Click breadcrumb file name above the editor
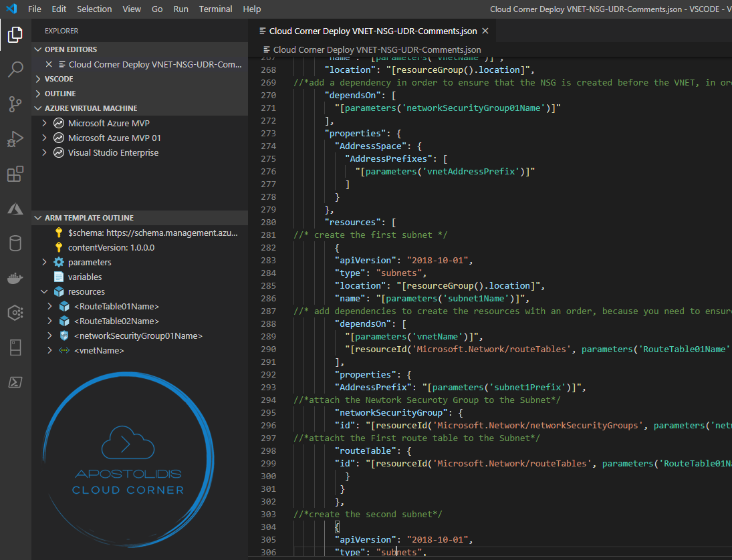Viewport: 732px width, 560px height. [376, 49]
